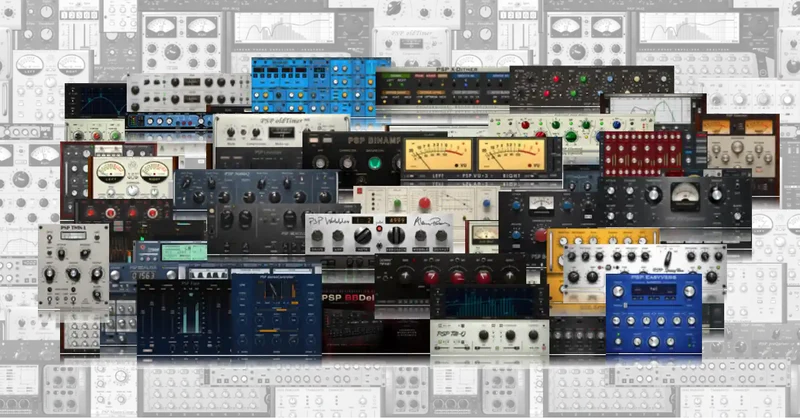
Task: Turn the green knob on the small cream panel
Action: pos(115,136)
